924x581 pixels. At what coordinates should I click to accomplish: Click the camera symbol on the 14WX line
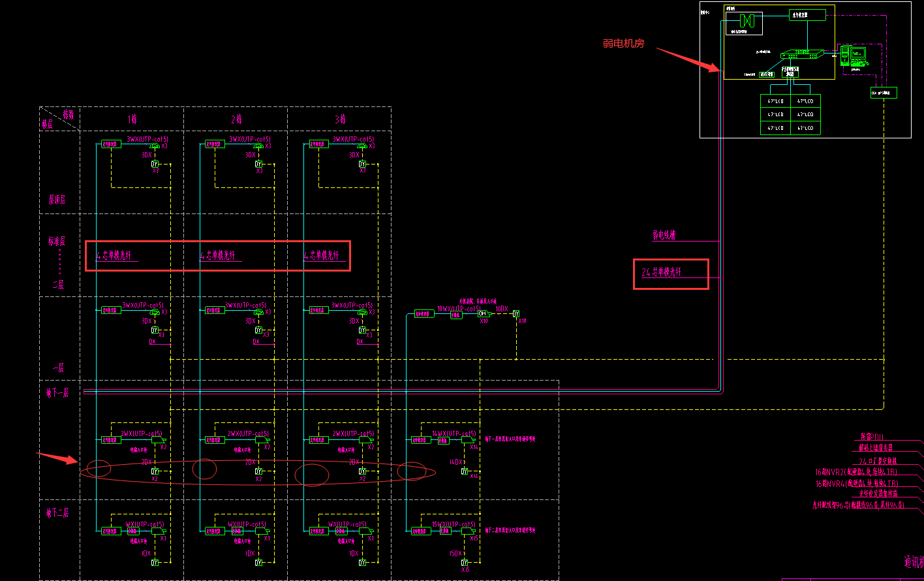[469, 440]
